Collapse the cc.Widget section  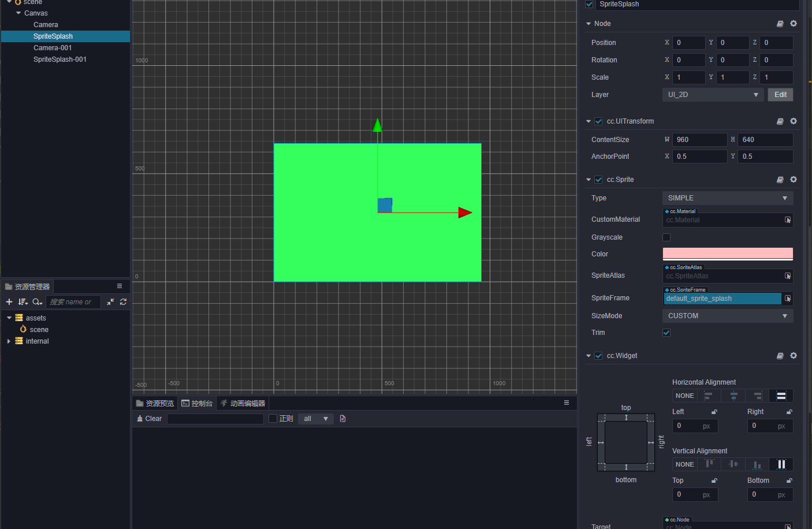click(x=588, y=356)
